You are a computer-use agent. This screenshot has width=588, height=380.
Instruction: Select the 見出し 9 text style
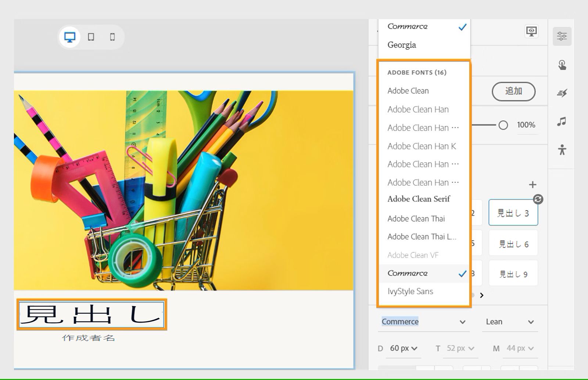tap(513, 273)
